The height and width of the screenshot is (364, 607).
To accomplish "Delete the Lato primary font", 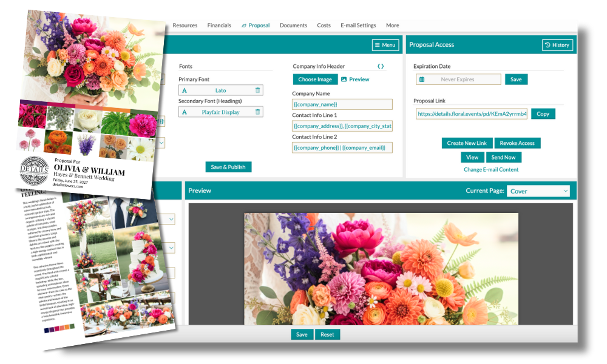I will [x=257, y=90].
